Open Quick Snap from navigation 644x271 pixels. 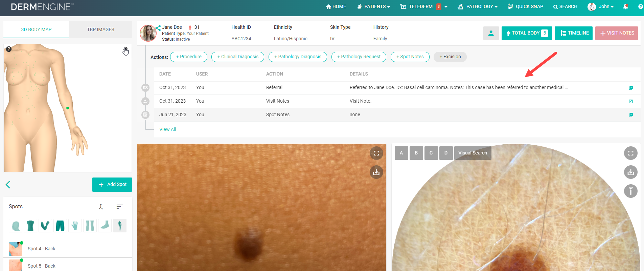pyautogui.click(x=525, y=6)
